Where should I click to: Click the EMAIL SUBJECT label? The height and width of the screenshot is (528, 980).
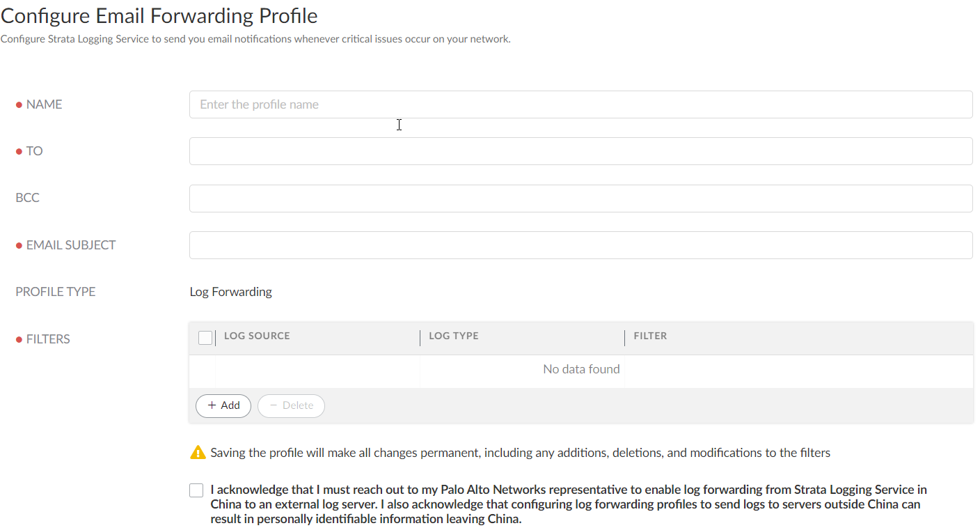tap(70, 245)
